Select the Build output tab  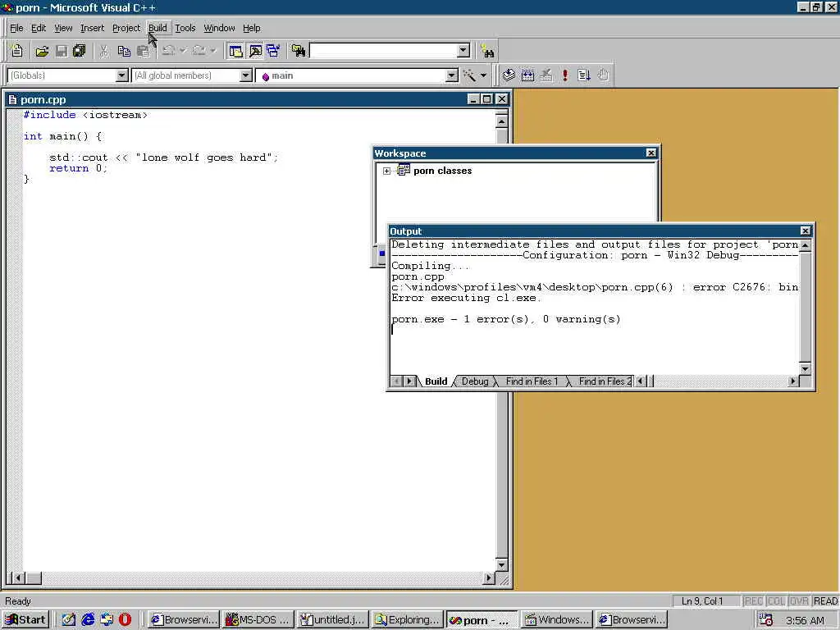pos(436,381)
